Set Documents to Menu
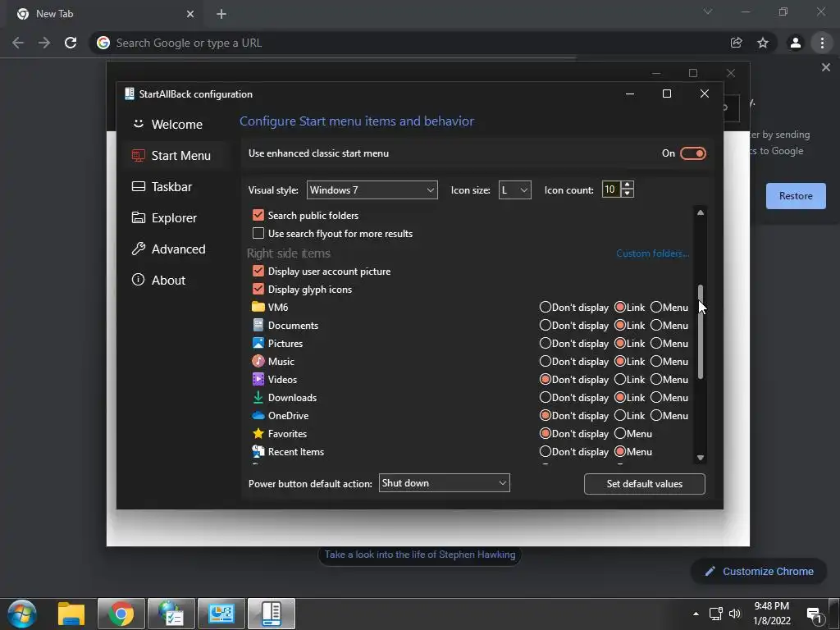Image resolution: width=840 pixels, height=630 pixels. click(656, 325)
